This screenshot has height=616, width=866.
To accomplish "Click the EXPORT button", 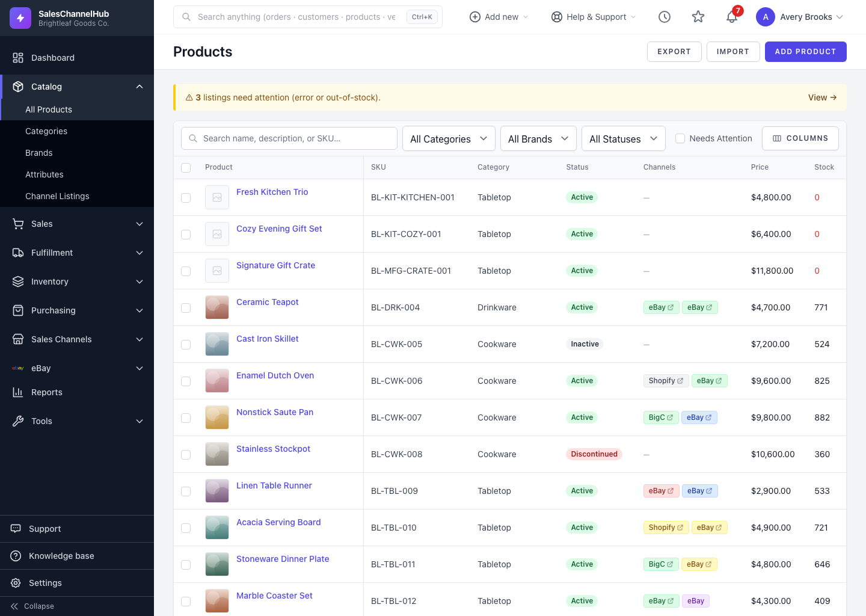I will click(x=674, y=52).
